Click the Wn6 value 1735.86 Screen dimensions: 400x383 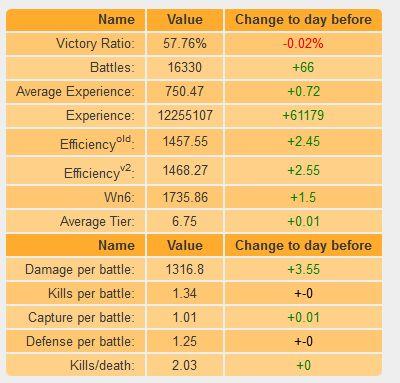coord(185,197)
